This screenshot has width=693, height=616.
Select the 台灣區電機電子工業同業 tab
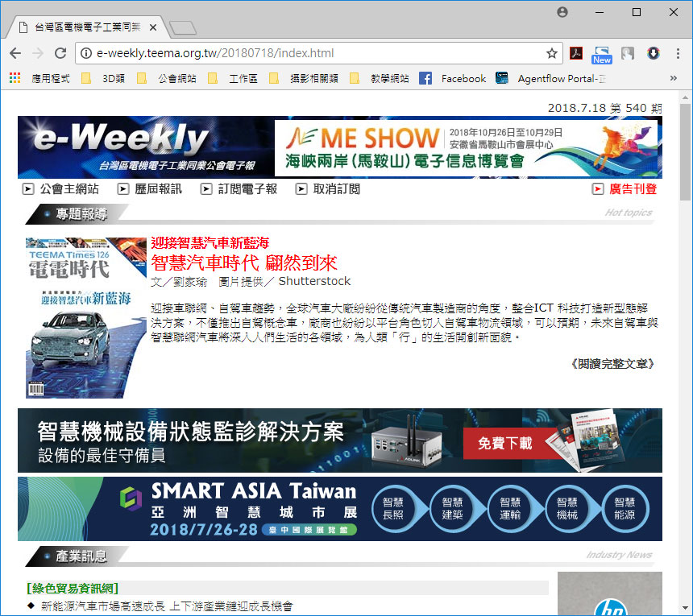coord(87,27)
